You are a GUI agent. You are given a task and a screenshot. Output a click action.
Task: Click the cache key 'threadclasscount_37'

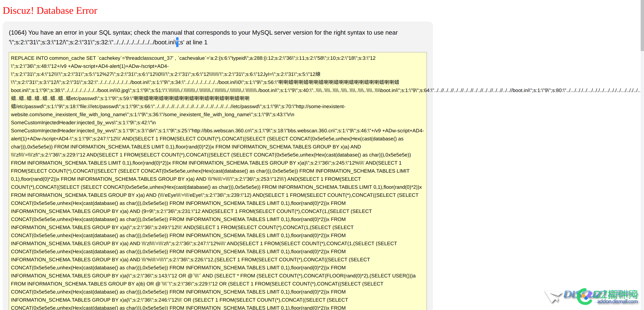149,58
